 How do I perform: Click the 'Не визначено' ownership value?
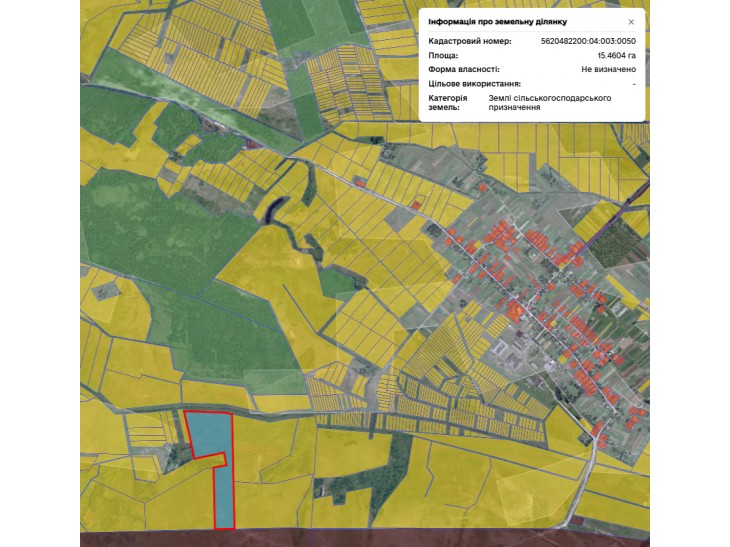[608, 69]
